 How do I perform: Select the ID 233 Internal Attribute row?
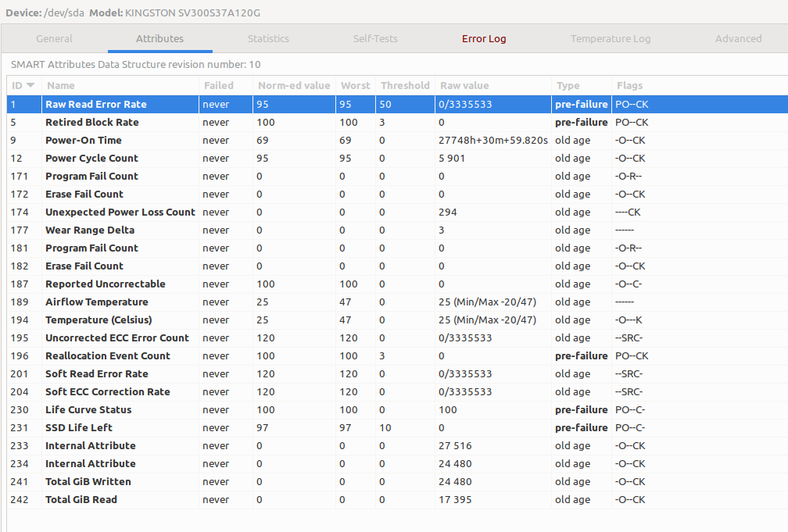(x=397, y=445)
